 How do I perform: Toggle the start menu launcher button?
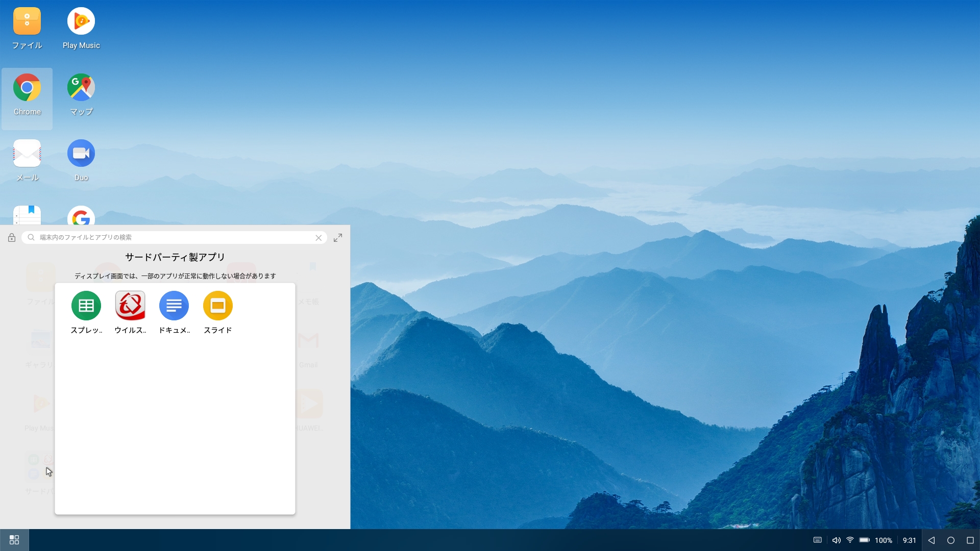(14, 540)
